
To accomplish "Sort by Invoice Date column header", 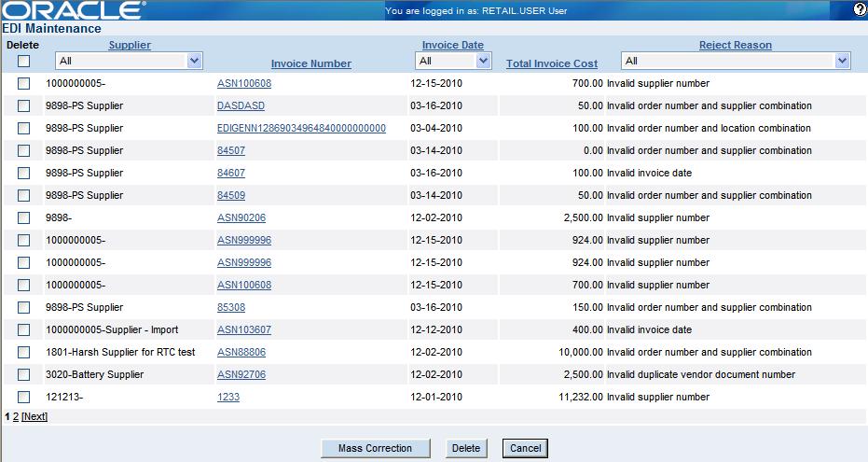I will [453, 45].
